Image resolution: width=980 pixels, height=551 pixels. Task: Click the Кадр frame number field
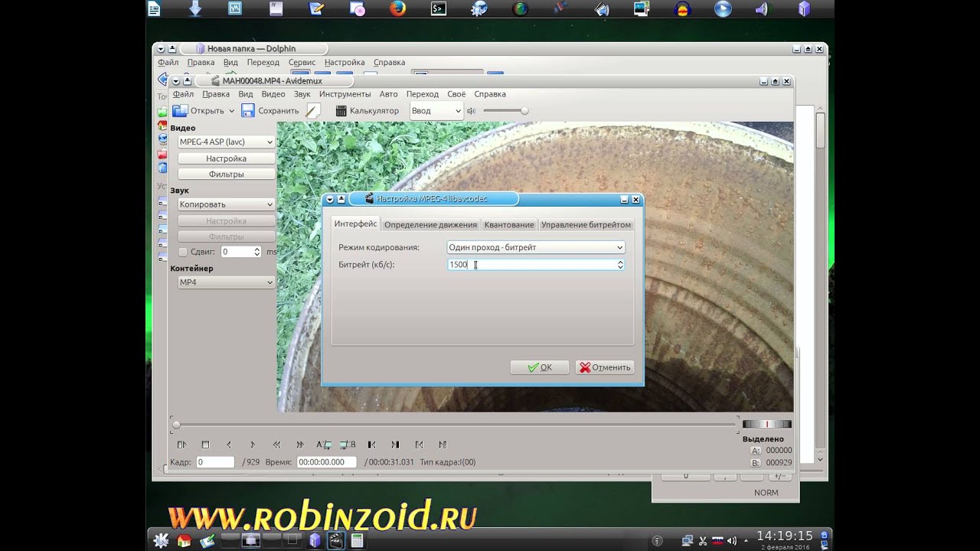215,462
